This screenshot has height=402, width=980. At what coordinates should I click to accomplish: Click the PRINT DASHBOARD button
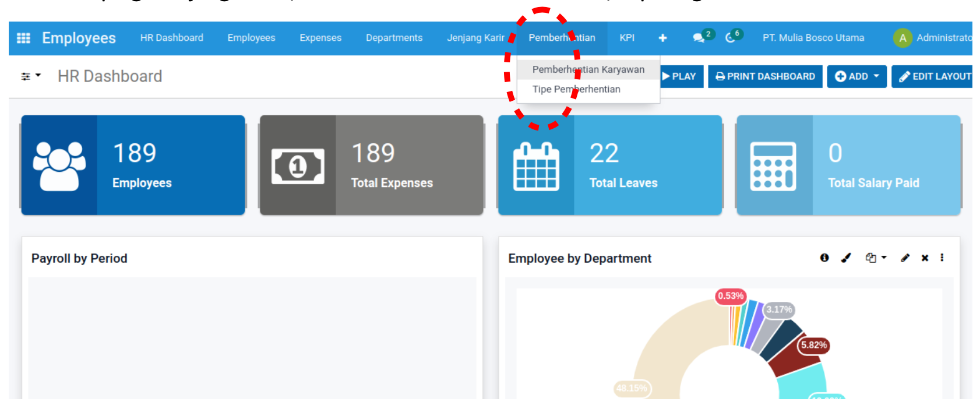click(x=765, y=76)
